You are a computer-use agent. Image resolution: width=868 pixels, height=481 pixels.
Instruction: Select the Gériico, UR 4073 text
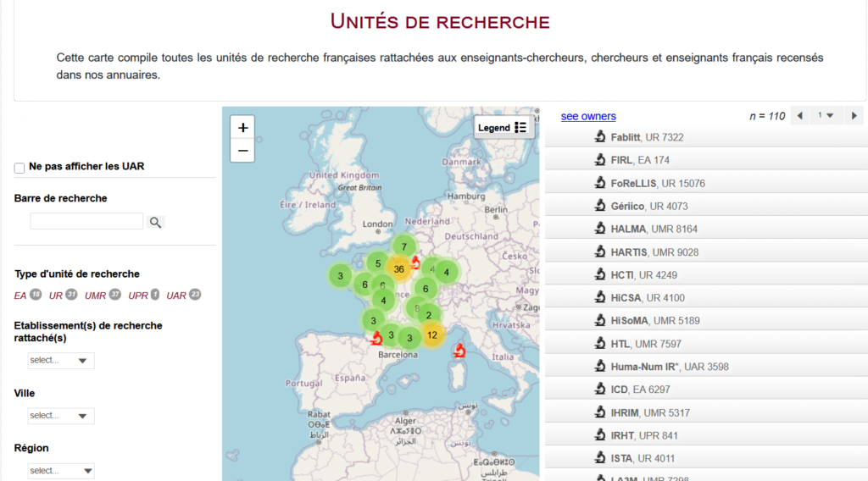(649, 207)
